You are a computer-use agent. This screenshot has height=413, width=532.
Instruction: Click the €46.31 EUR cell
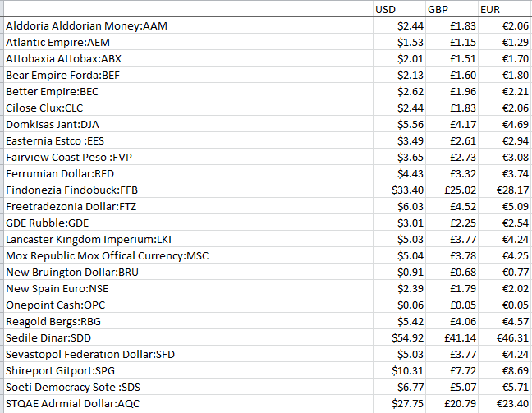tap(505, 338)
